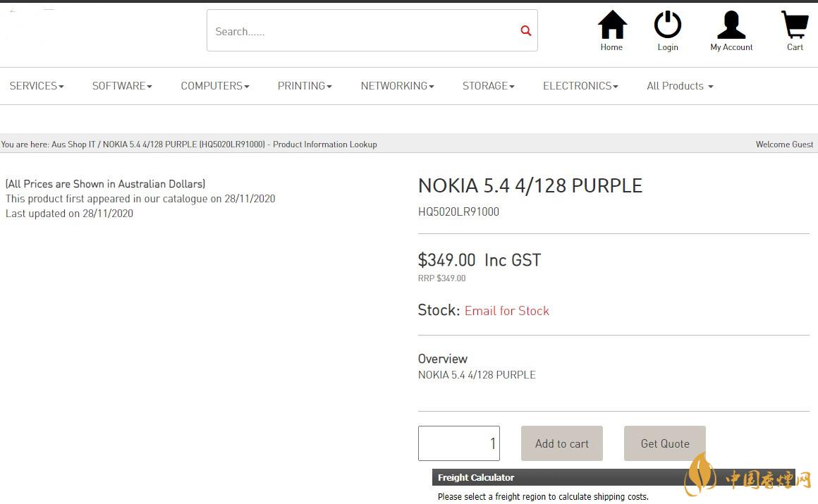The height and width of the screenshot is (504, 818).
Task: Open the STORAGE menu
Action: click(x=488, y=86)
